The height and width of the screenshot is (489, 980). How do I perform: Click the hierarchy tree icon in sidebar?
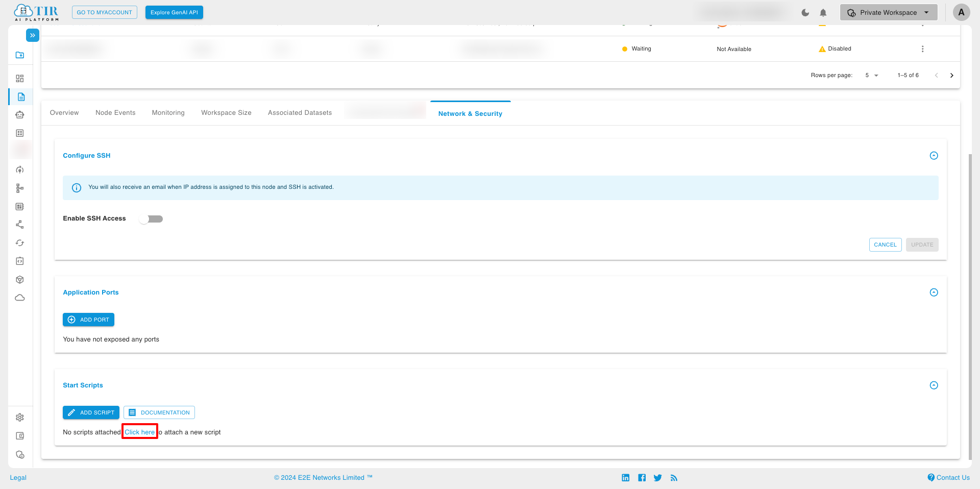[x=20, y=188]
